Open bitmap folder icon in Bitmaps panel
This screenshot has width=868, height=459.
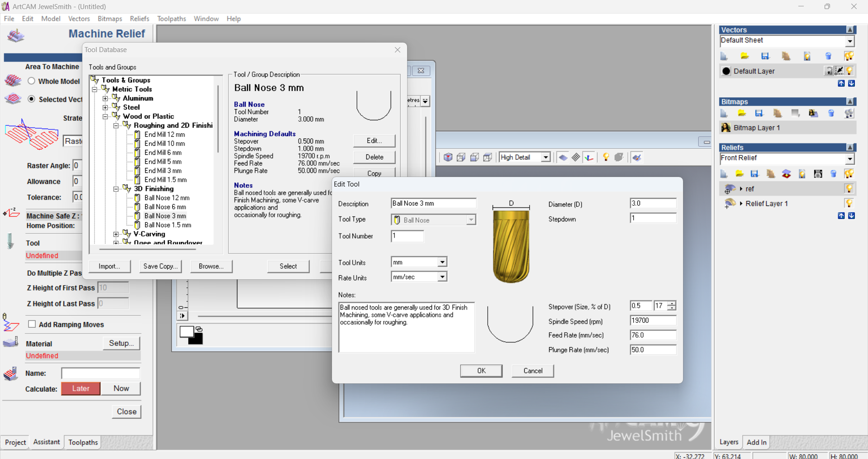[742, 113]
